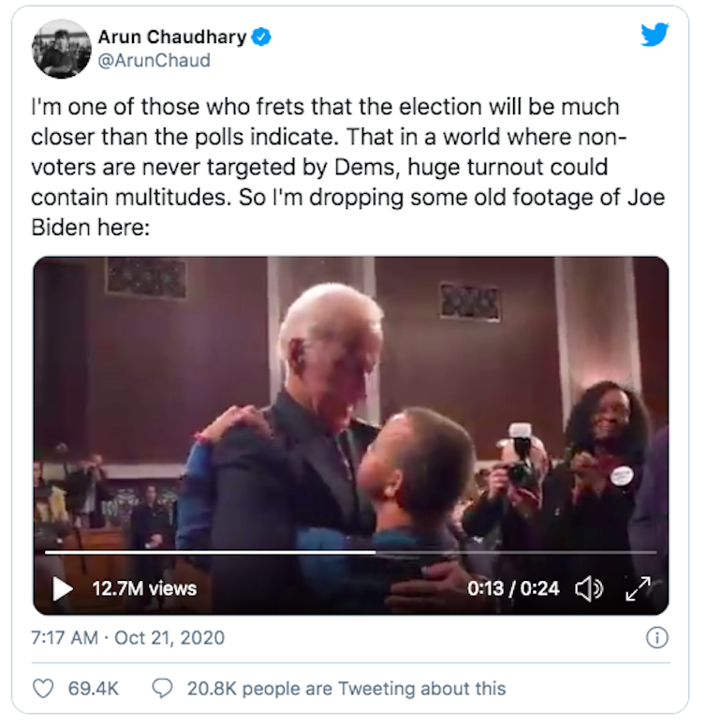Click the blue verified badge
The height and width of the screenshot is (728, 706).
[263, 37]
